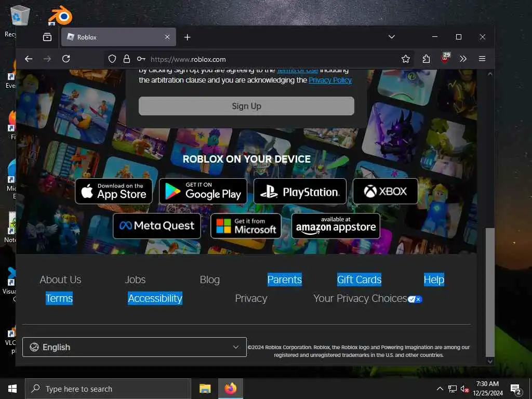The width and height of the screenshot is (532, 399).
Task: Expand the English language dropdown
Action: pyautogui.click(x=135, y=347)
